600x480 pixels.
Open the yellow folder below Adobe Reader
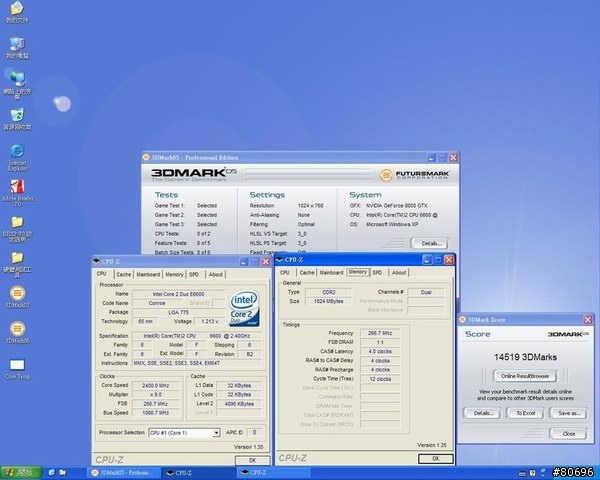pos(17,229)
